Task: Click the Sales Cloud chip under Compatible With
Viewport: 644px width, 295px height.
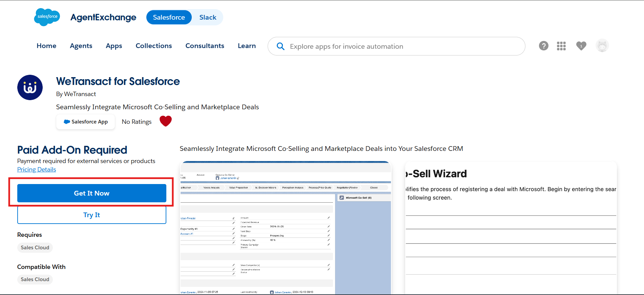Action: click(x=35, y=279)
